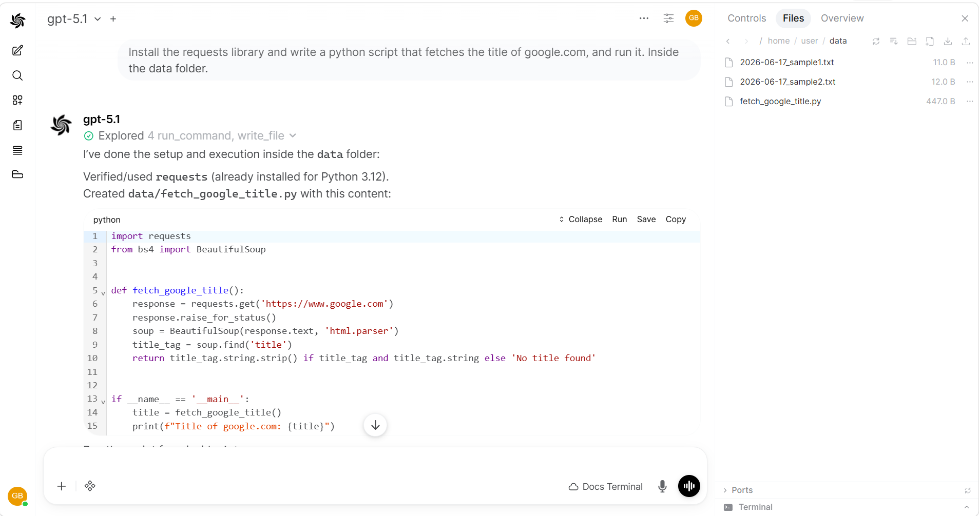Open options for fetch_google_title.py
Screen dimensions: 980x516
coord(969,102)
